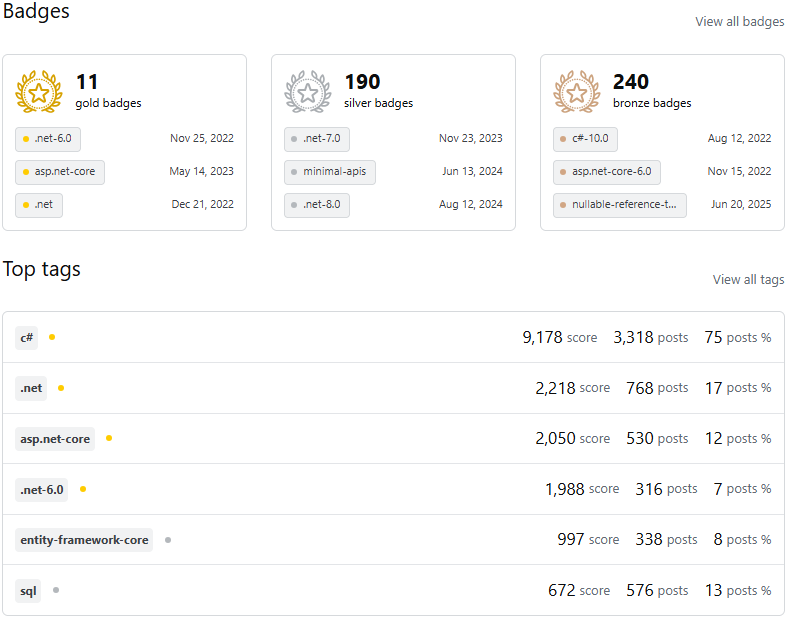Click the '316 posts' value
792x625 pixels.
point(666,489)
